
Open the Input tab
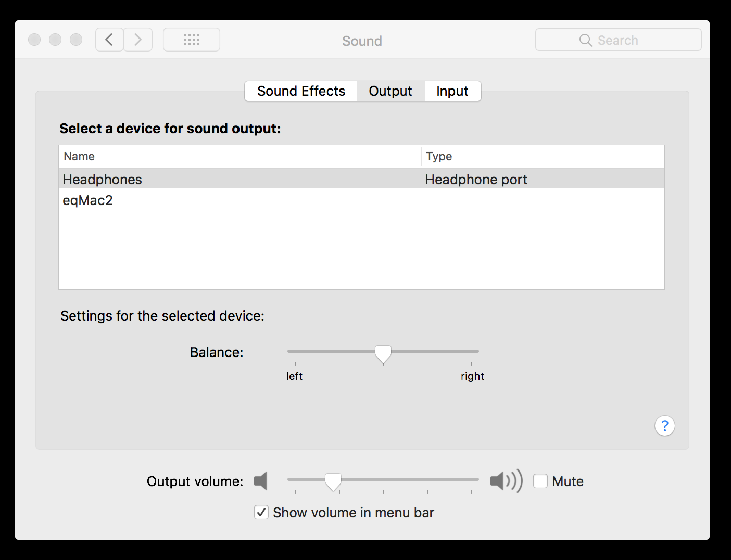[452, 91]
